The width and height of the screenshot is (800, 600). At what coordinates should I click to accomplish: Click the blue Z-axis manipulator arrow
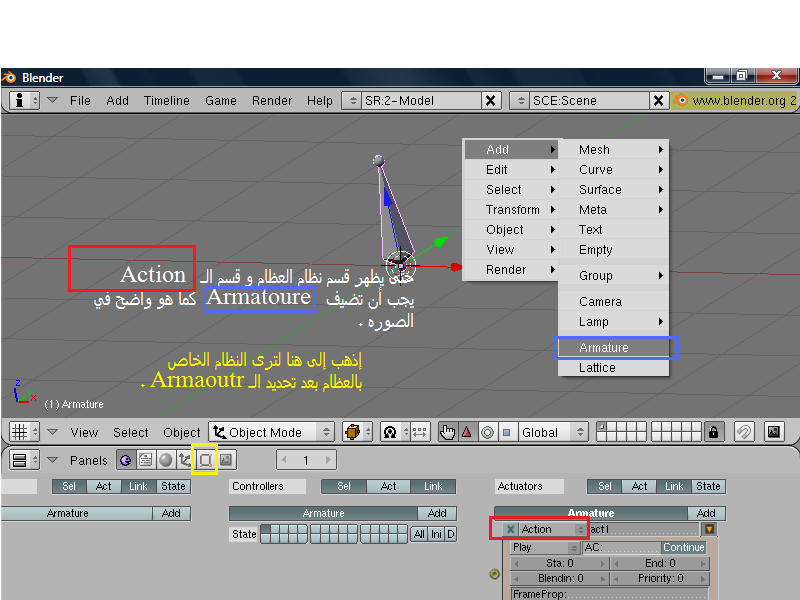click(x=388, y=197)
